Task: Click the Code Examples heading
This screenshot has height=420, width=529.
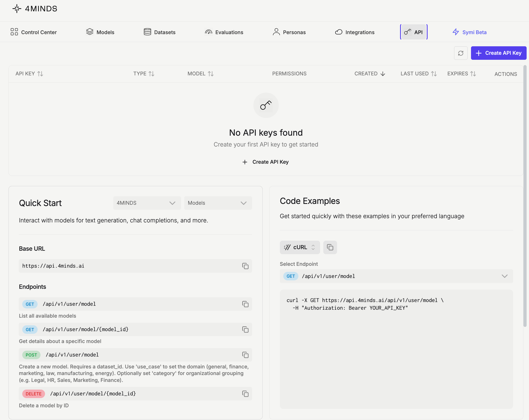Action: tap(310, 201)
